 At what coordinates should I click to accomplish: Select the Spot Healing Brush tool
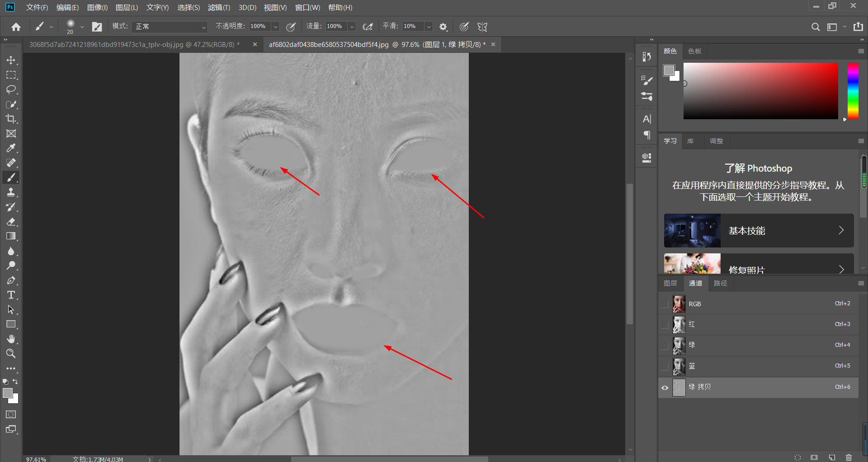[11, 163]
